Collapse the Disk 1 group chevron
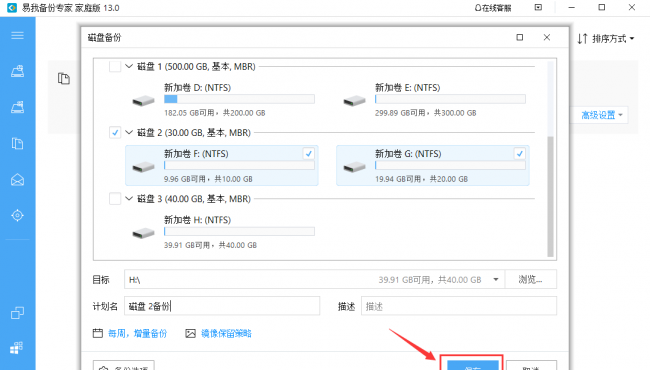The height and width of the screenshot is (370, 650). pyautogui.click(x=129, y=66)
